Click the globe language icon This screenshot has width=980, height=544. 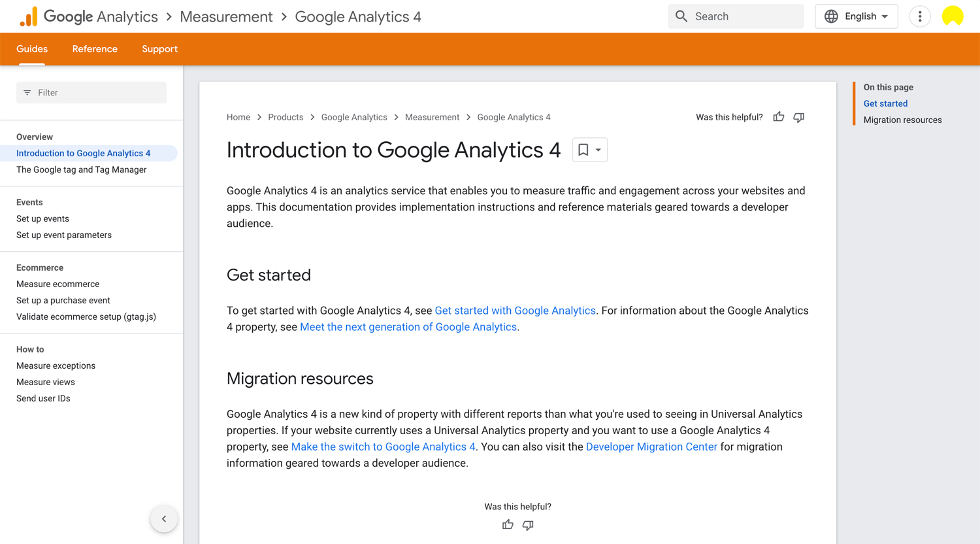tap(831, 16)
